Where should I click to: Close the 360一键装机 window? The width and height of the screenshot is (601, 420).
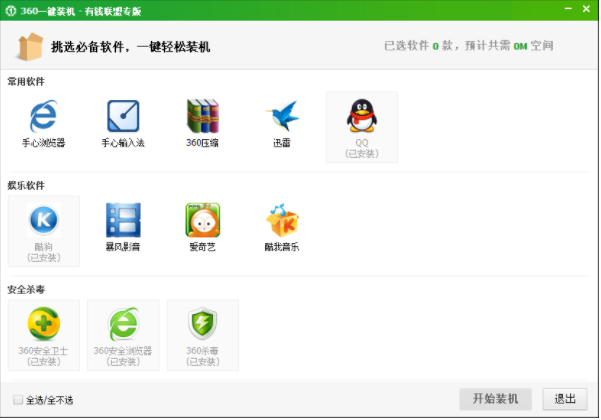tap(586, 8)
